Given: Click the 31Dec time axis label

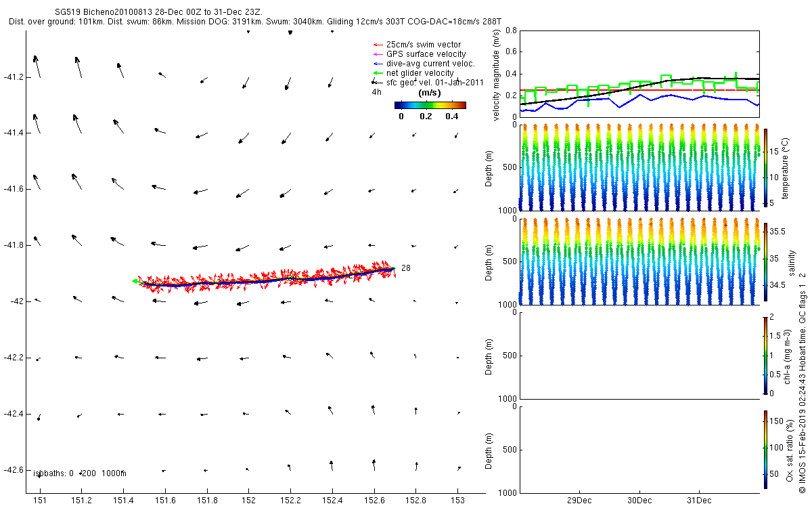Looking at the screenshot, I should point(699,501).
